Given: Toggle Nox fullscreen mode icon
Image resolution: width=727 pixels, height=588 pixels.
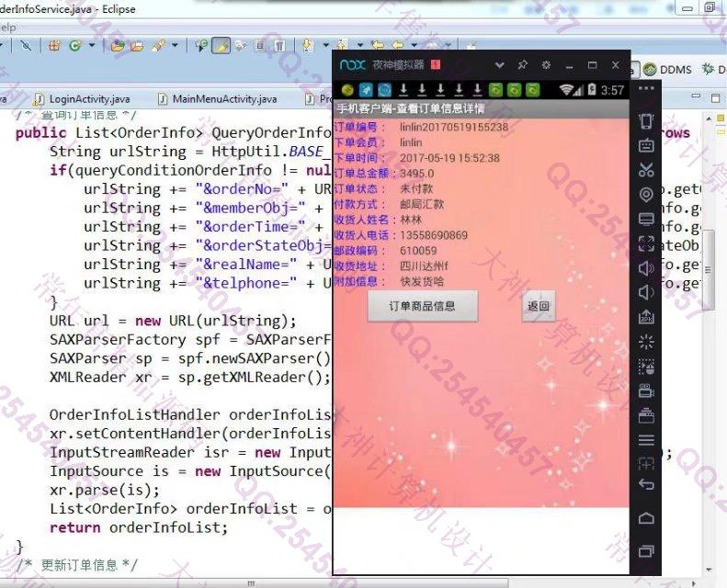Looking at the screenshot, I should pyautogui.click(x=646, y=243).
